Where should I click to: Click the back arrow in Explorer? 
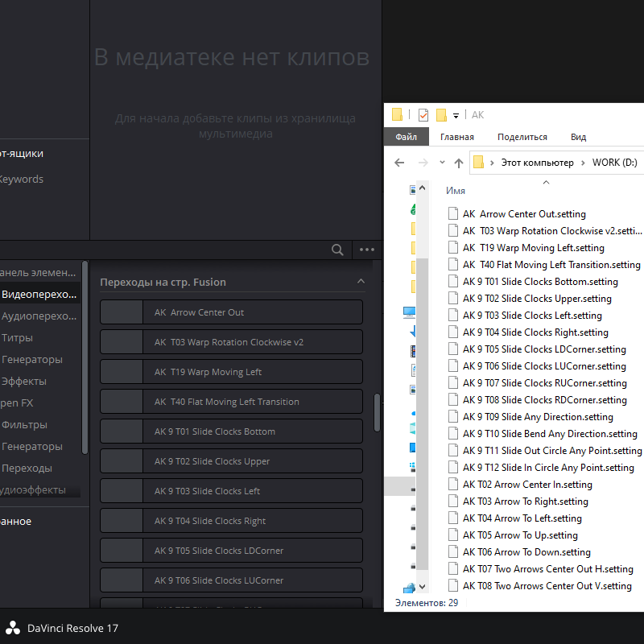[399, 162]
